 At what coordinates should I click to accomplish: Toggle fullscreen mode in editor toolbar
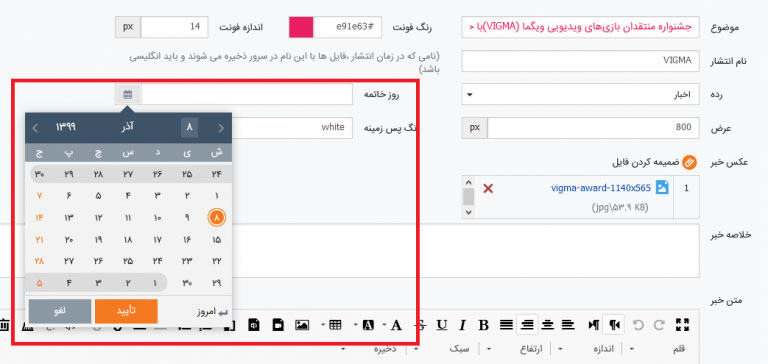(682, 324)
